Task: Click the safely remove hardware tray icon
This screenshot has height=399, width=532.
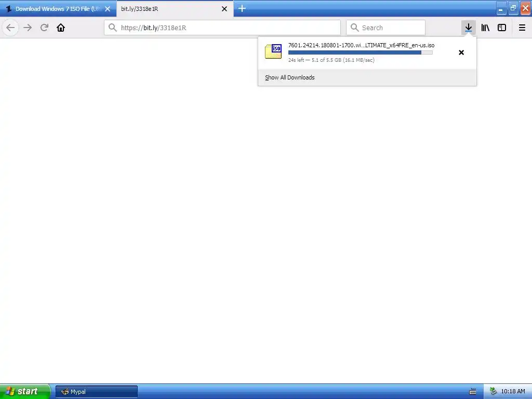Action: click(493, 391)
